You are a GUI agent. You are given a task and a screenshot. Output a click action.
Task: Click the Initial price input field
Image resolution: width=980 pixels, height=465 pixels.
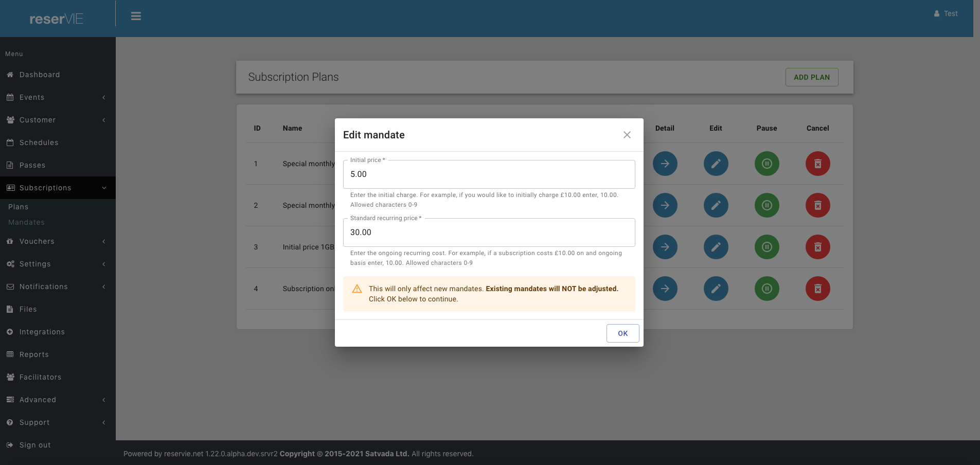click(x=489, y=174)
